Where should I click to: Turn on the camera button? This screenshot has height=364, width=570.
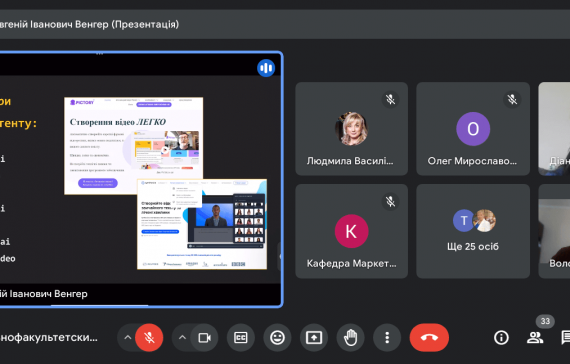pyautogui.click(x=204, y=338)
